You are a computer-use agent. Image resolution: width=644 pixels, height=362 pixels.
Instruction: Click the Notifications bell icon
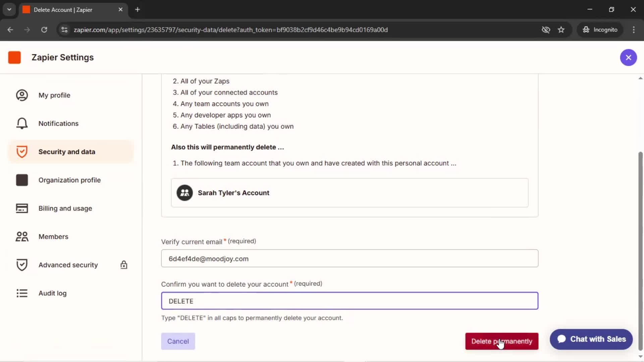coord(22,123)
